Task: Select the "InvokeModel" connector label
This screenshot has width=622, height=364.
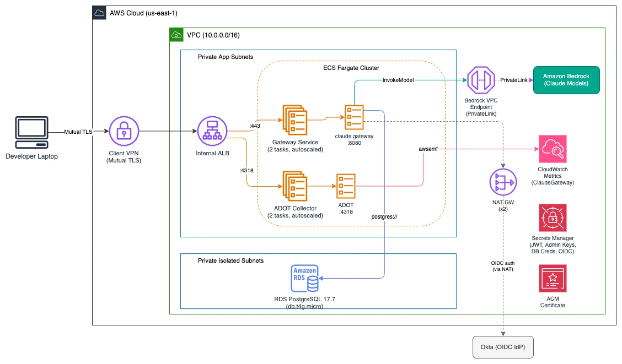Action: point(398,80)
